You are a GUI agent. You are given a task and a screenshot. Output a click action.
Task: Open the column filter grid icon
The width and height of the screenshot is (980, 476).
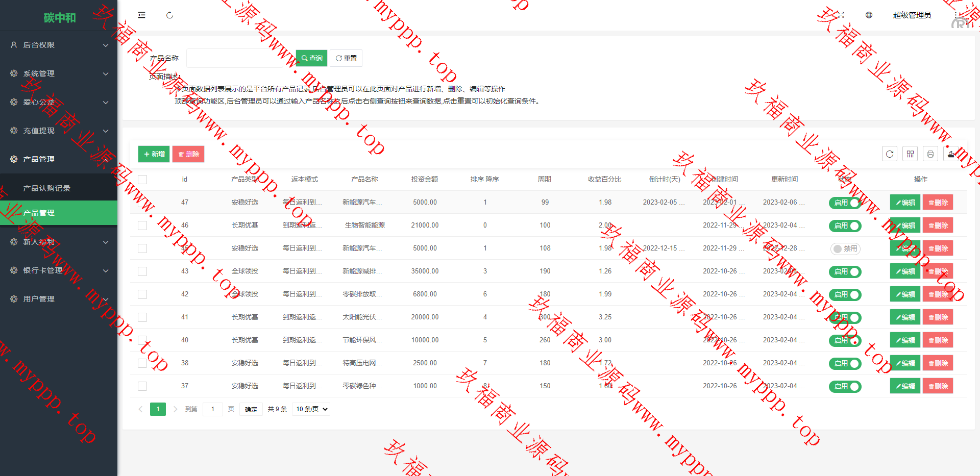point(910,154)
